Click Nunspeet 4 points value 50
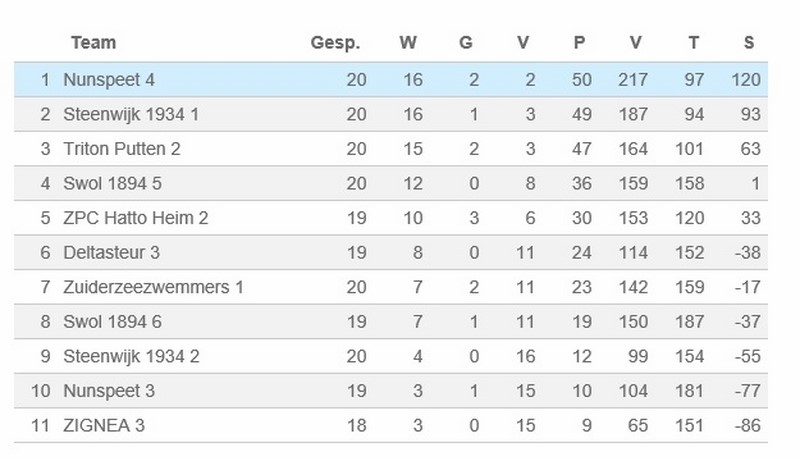 (582, 80)
